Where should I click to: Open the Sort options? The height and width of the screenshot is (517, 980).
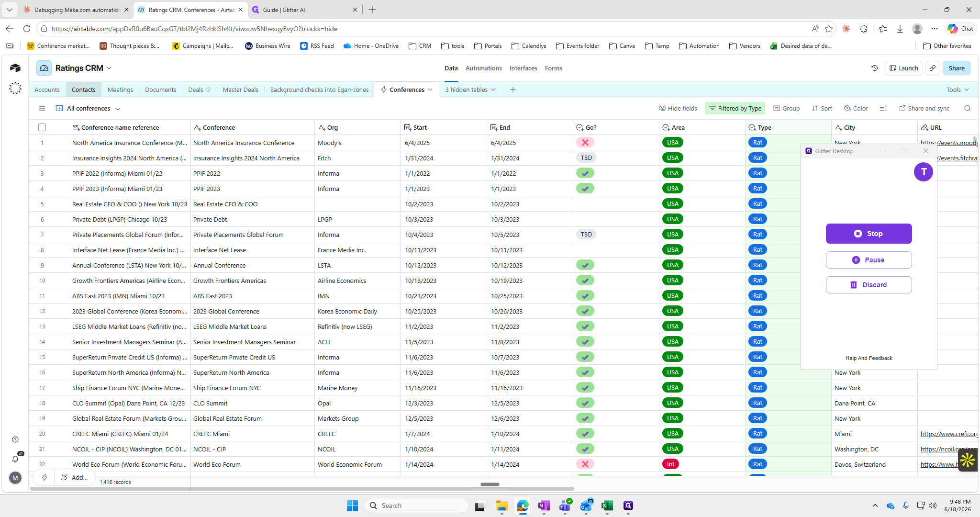(822, 108)
